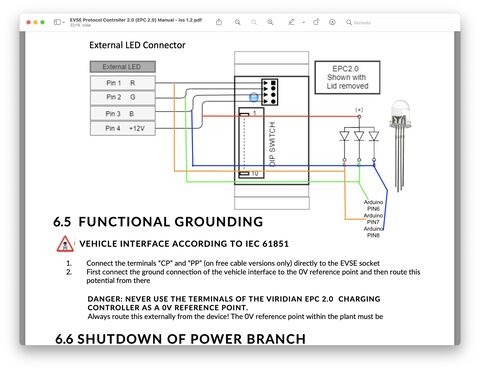
Task: Click the PDF document title in title bar
Action: [136, 20]
